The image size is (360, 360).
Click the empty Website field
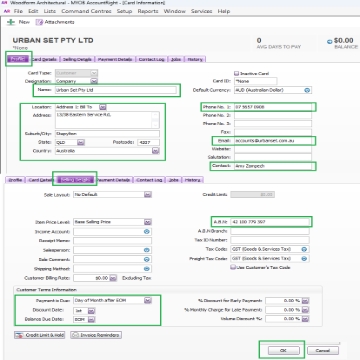point(273,149)
